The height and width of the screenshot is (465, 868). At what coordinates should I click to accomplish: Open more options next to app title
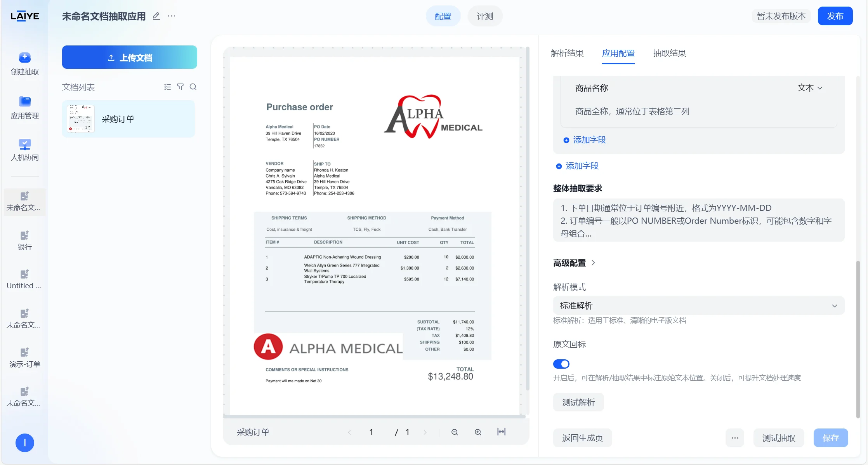(x=172, y=16)
